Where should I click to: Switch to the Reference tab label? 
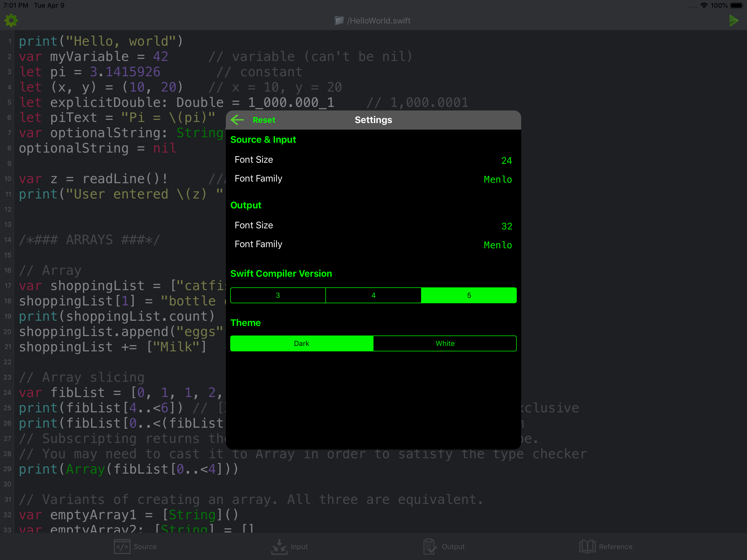tap(615, 547)
